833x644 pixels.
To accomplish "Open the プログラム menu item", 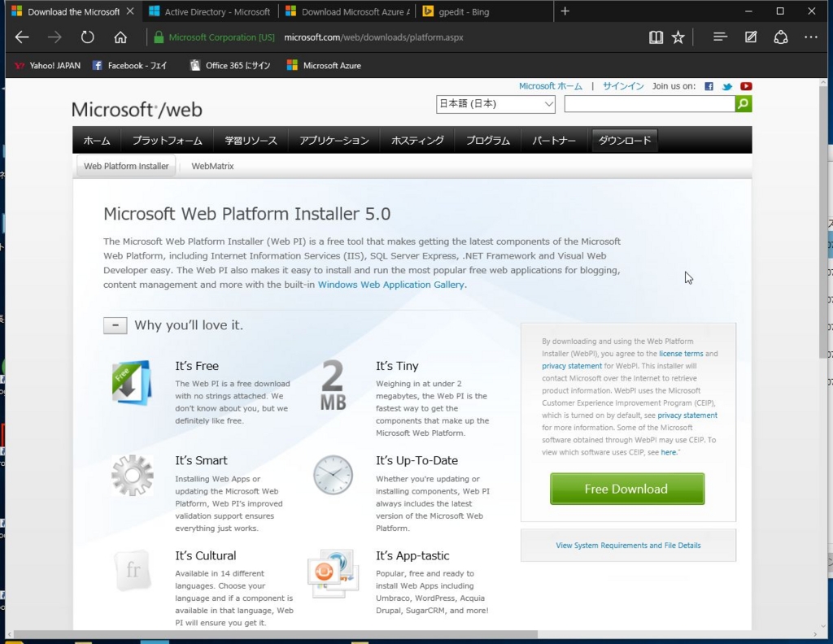I will coord(488,140).
